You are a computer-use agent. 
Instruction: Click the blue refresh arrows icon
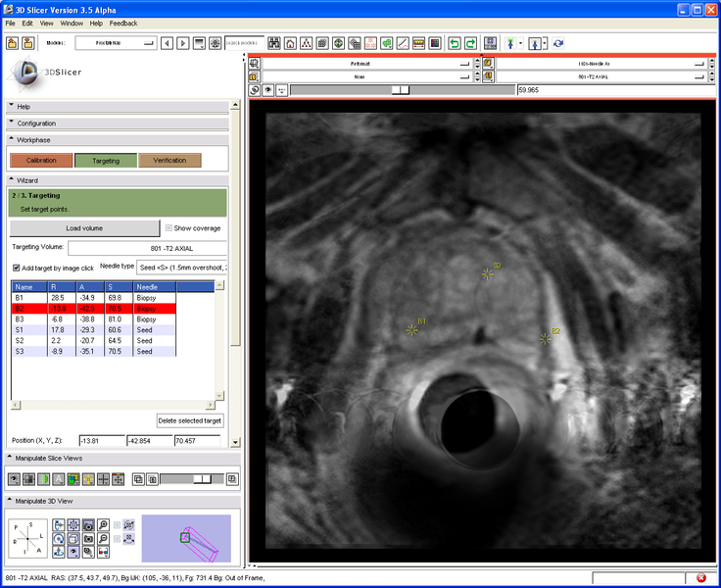point(558,43)
